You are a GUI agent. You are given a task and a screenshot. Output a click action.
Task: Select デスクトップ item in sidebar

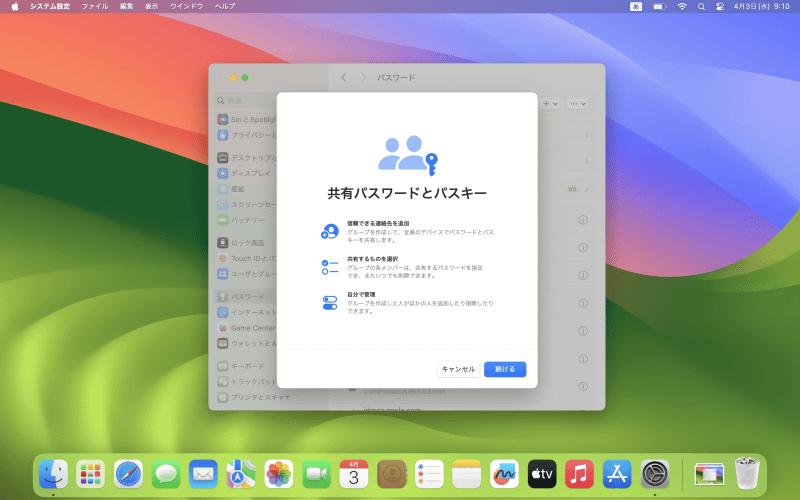[x=247, y=158]
